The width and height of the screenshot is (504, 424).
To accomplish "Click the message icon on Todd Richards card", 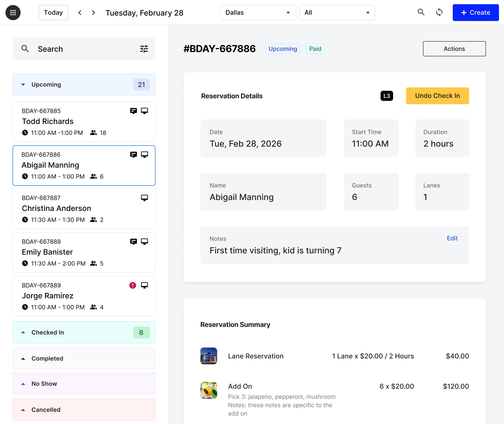I will [x=134, y=111].
